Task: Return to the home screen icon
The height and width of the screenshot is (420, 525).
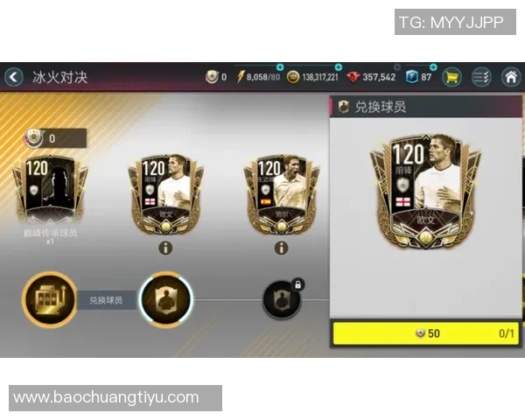Action: (x=511, y=77)
